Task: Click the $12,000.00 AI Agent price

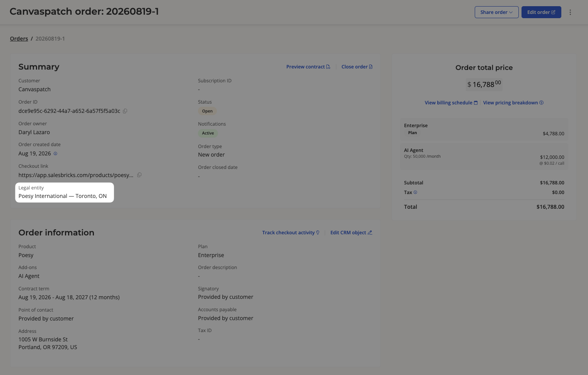Action: 552,157
